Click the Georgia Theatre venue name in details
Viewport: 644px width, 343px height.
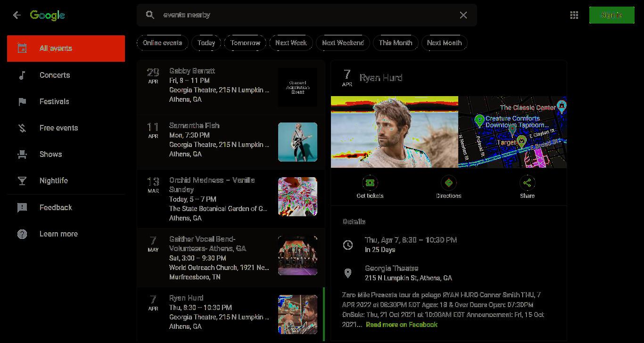point(391,268)
